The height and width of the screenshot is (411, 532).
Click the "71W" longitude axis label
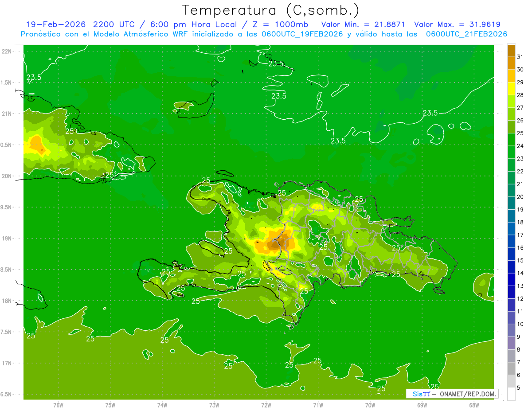coord(318,405)
